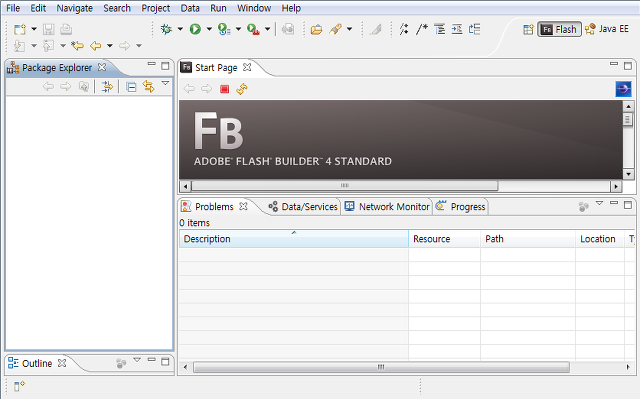Screen dimensions: 640x399
Task: Open the Forward history dropdown arrow
Action: click(x=139, y=46)
